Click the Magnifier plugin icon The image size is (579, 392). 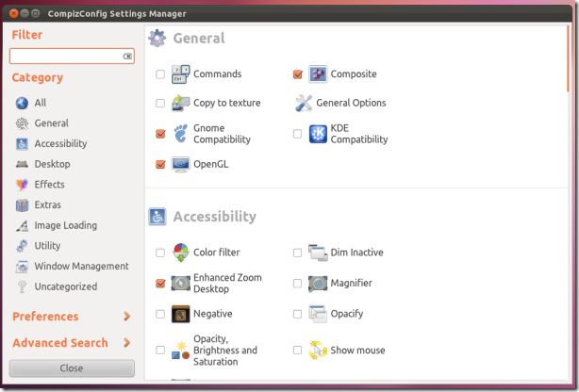(x=318, y=284)
